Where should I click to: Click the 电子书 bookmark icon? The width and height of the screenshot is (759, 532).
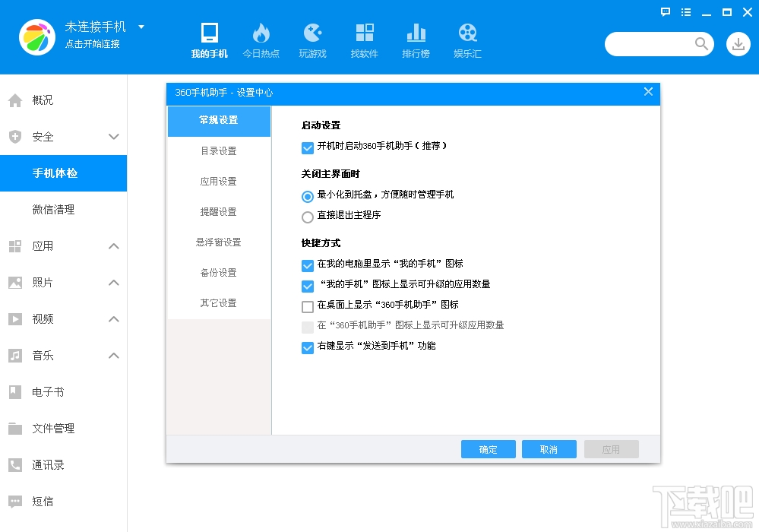click(15, 392)
